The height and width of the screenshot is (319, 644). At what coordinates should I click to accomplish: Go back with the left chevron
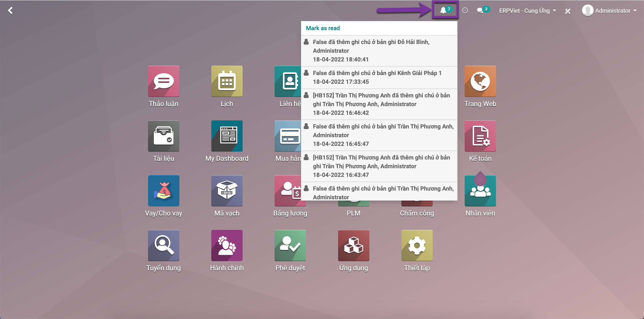(x=10, y=10)
